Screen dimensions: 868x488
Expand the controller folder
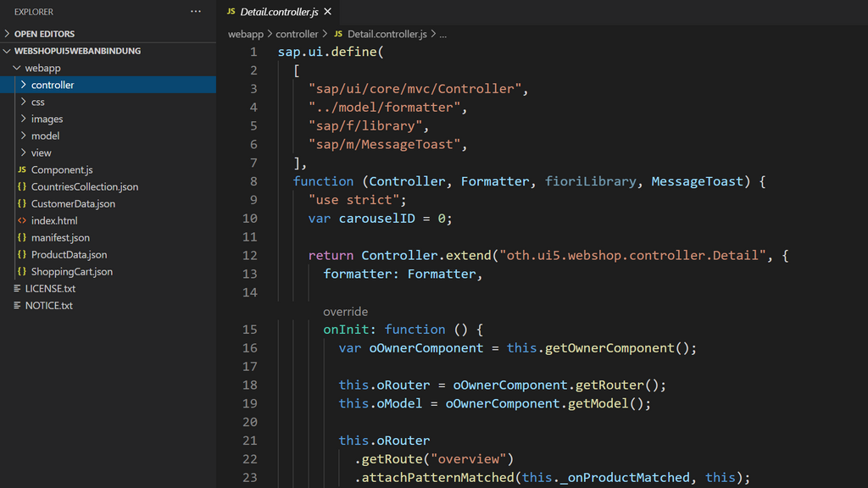(53, 85)
